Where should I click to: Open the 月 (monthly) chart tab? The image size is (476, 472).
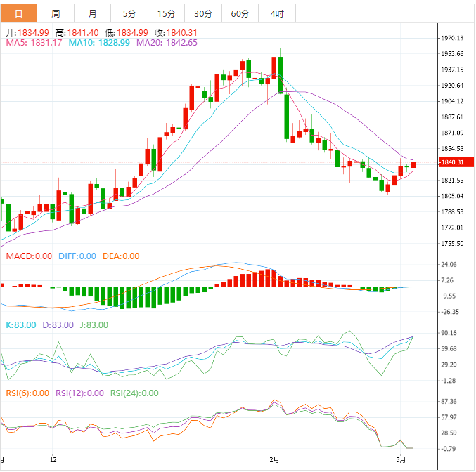click(93, 14)
